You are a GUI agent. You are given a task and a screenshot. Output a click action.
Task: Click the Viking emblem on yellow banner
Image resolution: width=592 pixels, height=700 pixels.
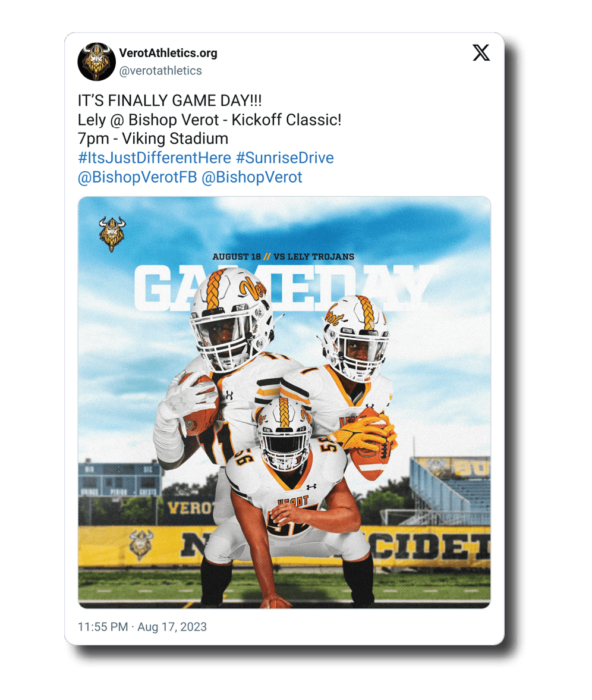pyautogui.click(x=141, y=544)
